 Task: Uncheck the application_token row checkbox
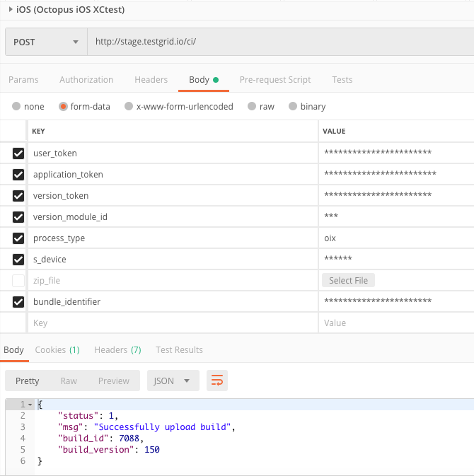click(18, 175)
